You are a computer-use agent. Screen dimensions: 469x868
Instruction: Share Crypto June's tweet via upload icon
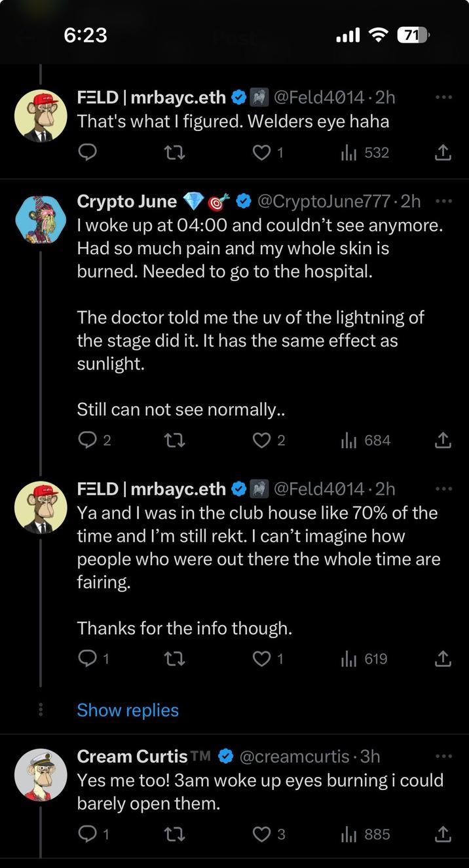point(443,440)
